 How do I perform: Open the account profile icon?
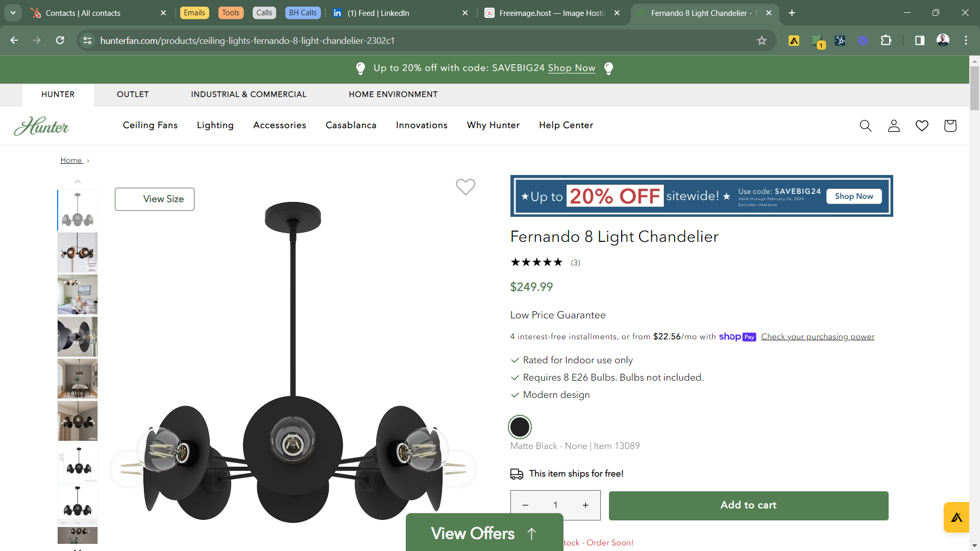pyautogui.click(x=894, y=126)
